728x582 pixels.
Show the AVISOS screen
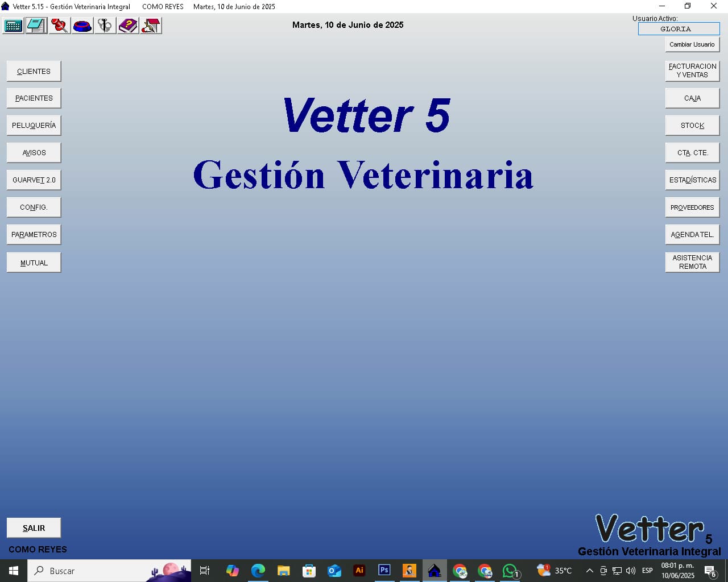(x=34, y=153)
